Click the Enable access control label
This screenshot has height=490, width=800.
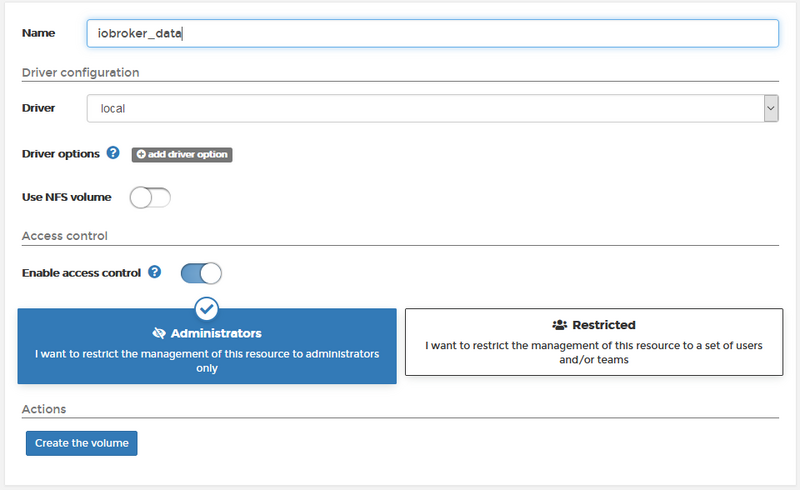pos(81,272)
